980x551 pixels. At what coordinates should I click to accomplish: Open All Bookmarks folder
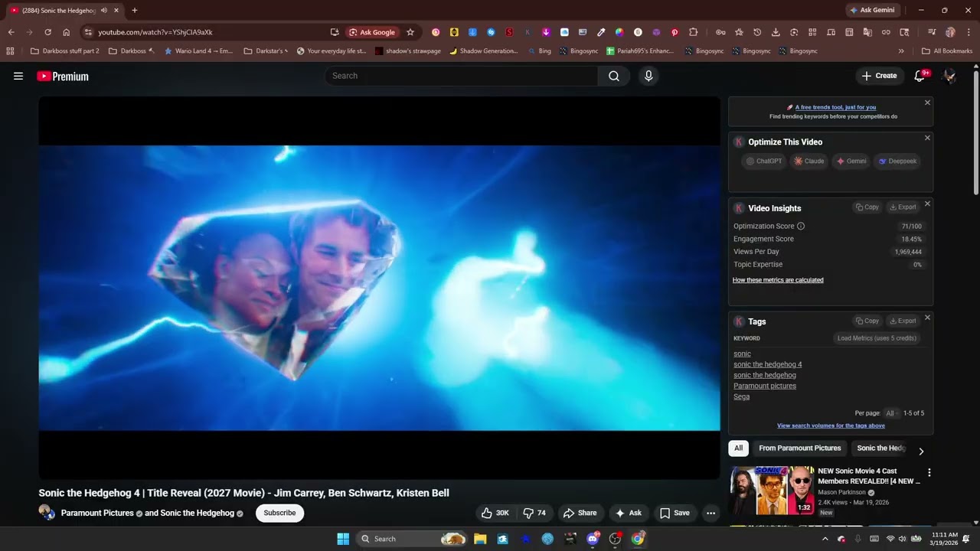(x=947, y=51)
